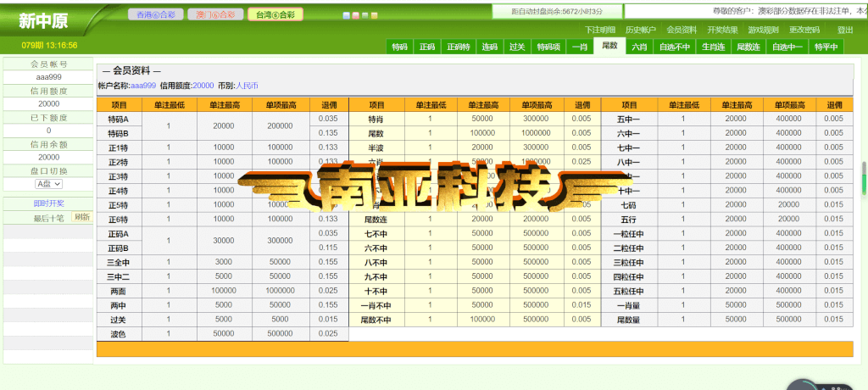The image size is (868, 390).
Task: Click the 七码 row label
Action: click(629, 205)
